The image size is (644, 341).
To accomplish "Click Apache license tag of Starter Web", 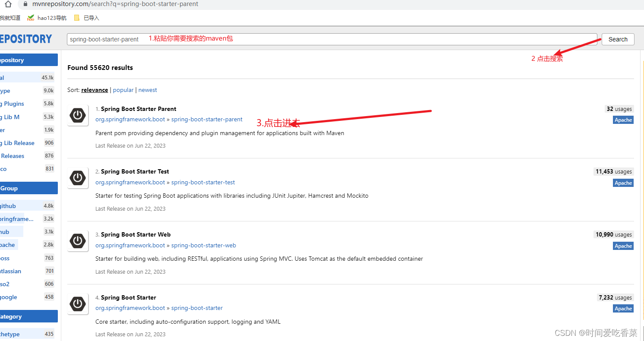I will (623, 246).
